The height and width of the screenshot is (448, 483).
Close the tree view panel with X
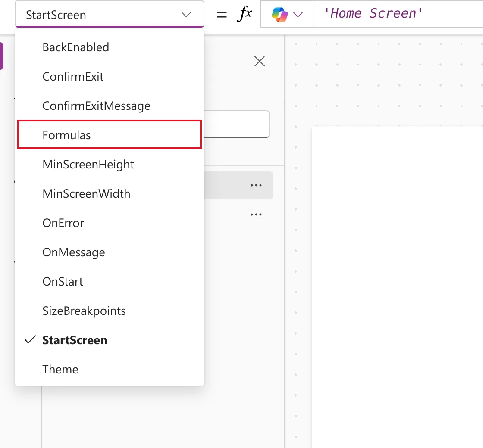[x=260, y=61]
